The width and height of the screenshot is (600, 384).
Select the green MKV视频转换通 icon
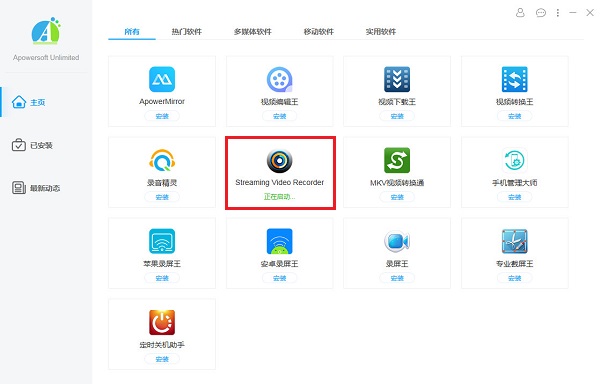pos(397,160)
